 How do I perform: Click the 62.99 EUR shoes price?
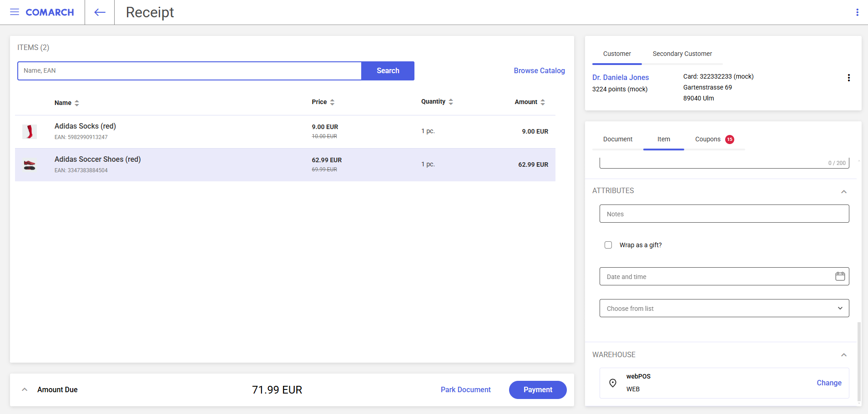327,160
